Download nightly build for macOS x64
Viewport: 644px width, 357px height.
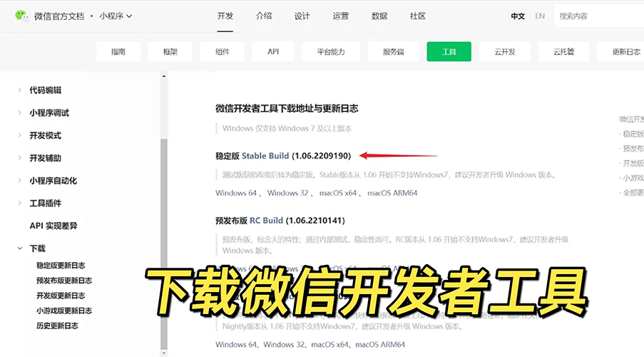329,344
